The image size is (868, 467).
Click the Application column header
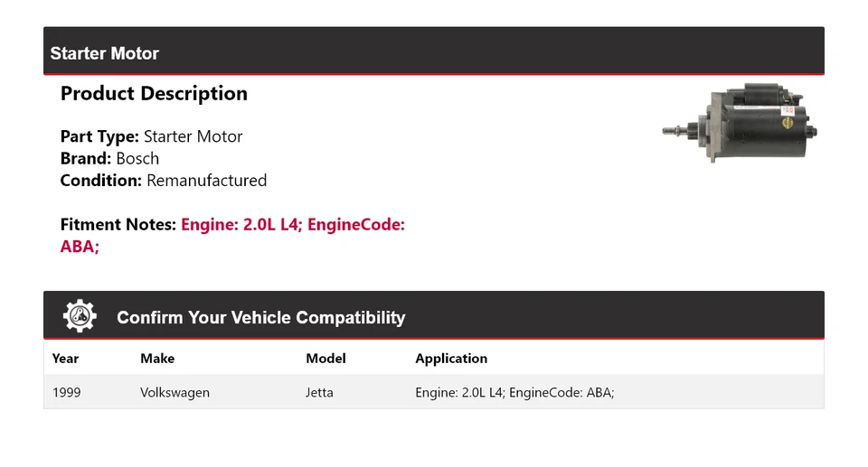(x=451, y=359)
